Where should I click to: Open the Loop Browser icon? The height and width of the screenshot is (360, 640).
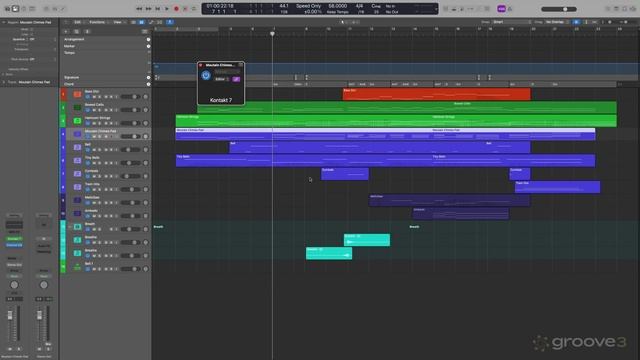[624, 9]
